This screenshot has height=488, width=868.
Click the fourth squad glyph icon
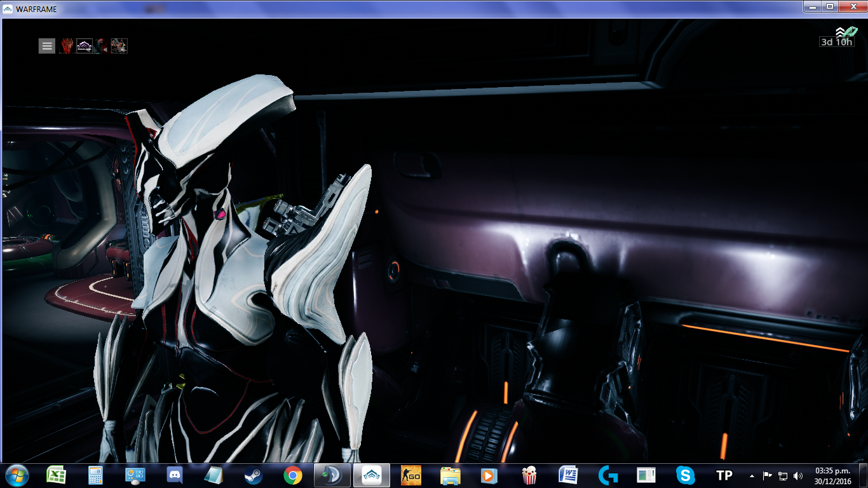[119, 46]
